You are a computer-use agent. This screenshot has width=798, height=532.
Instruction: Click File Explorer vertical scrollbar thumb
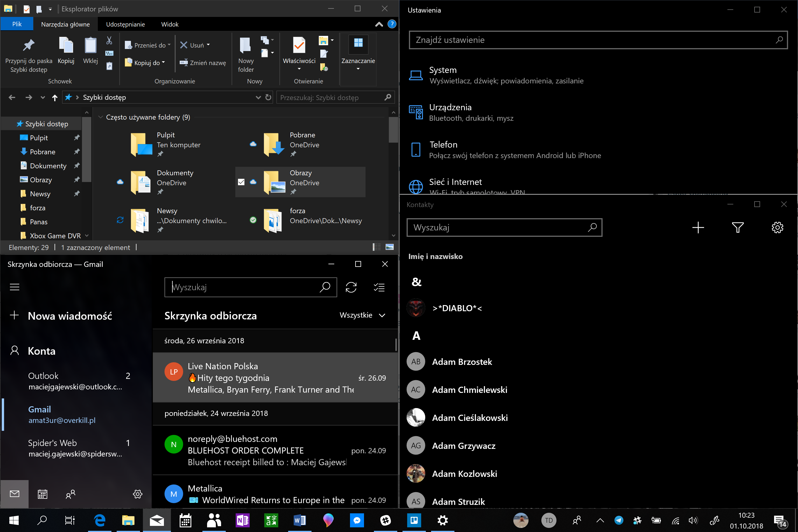[393, 129]
